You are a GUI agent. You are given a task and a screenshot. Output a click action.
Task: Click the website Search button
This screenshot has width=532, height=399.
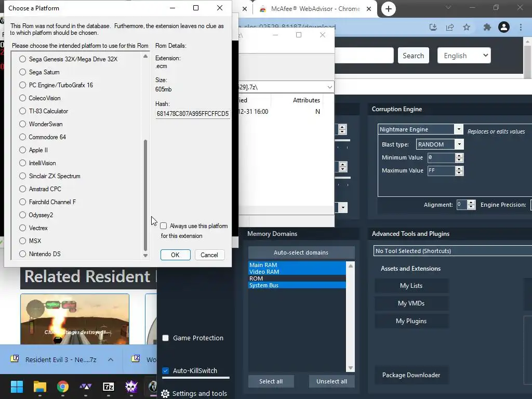coord(413,56)
